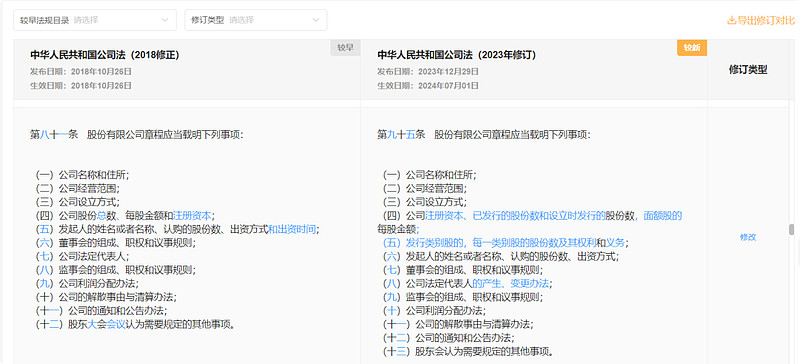Screen dimensions: 800x364
Task: Click highlighted 和出资时间 in old item (五)
Action: coord(292,229)
